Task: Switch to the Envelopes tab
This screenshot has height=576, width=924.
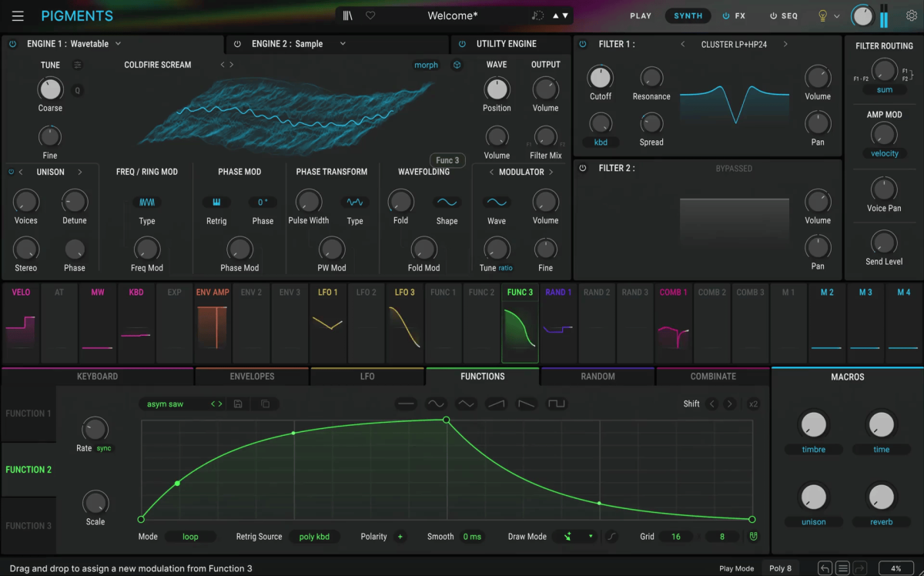Action: (252, 377)
